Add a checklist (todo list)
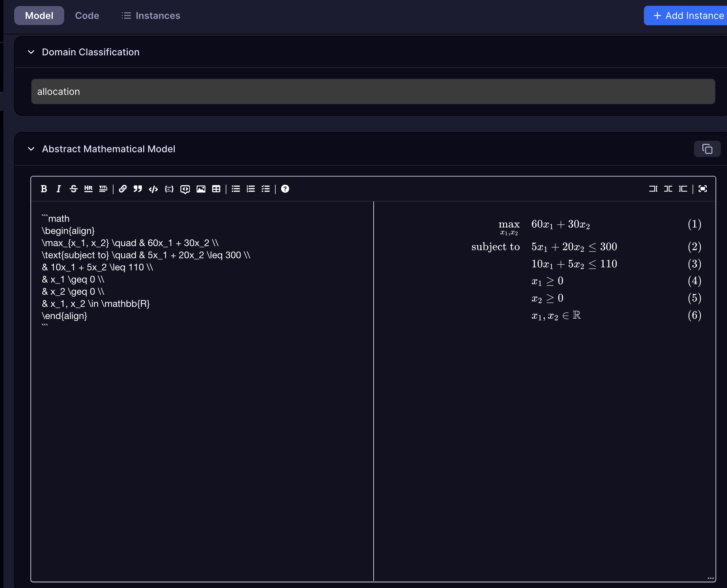Image resolution: width=727 pixels, height=588 pixels. pos(266,189)
